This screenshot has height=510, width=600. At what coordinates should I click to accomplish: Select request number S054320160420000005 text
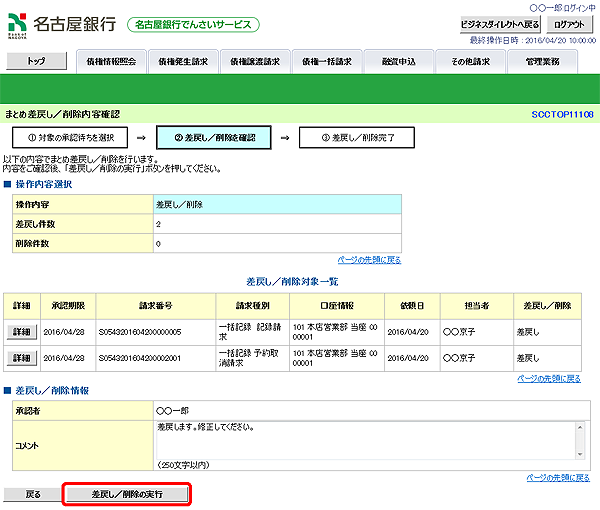pyautogui.click(x=140, y=332)
